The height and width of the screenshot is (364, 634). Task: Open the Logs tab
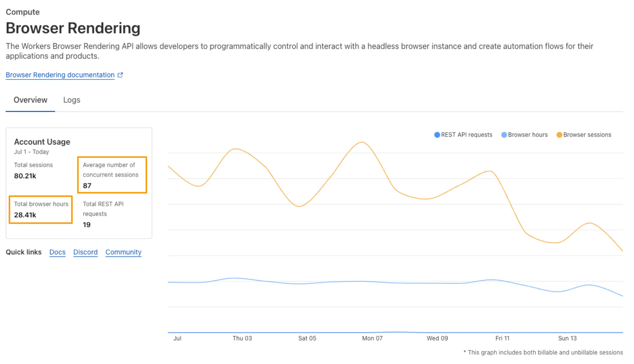click(x=71, y=100)
